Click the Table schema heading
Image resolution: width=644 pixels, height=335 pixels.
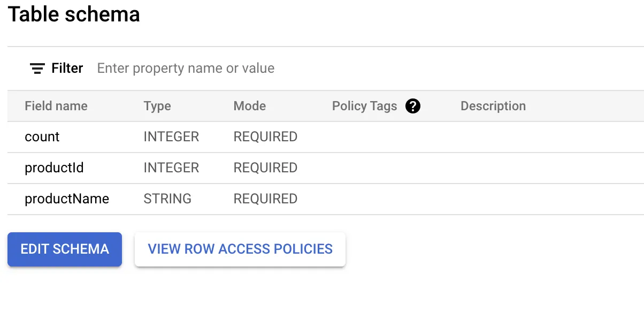point(74,14)
